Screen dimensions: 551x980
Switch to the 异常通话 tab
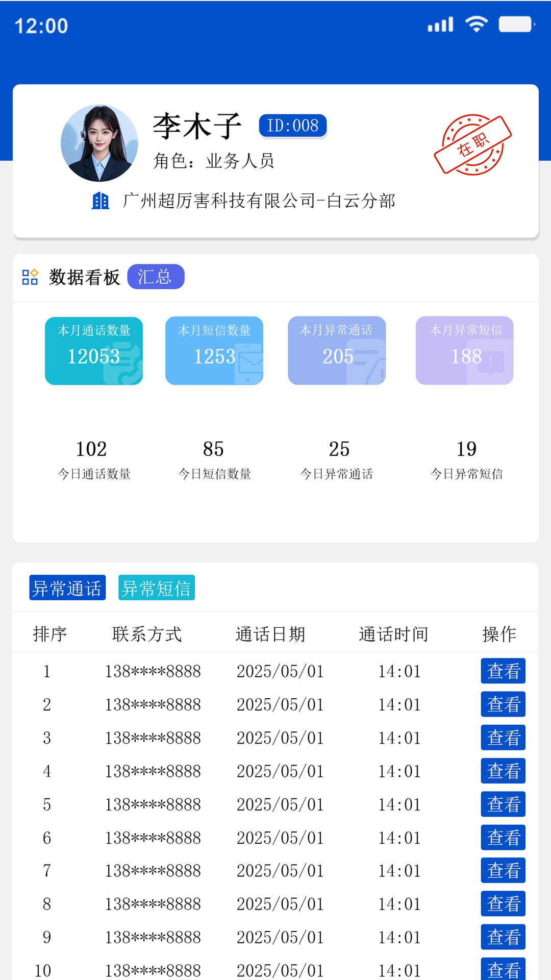(x=67, y=587)
